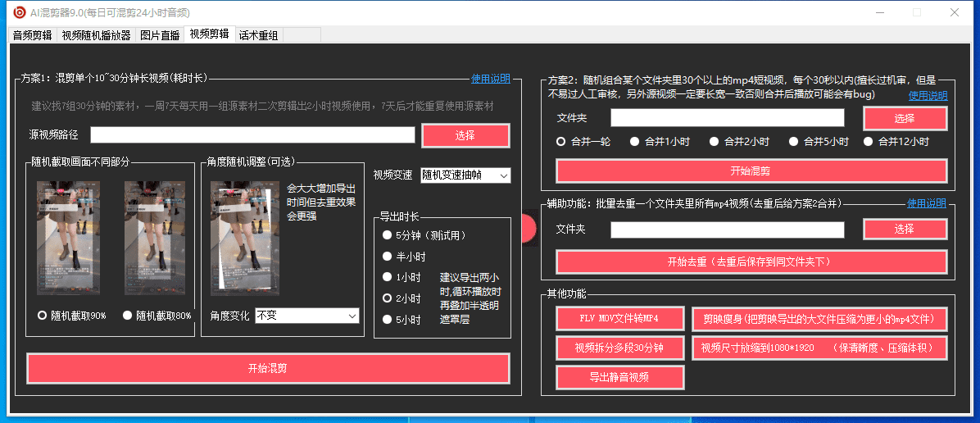This screenshot has width=980, height=423.
Task: Open the 使用说明 link for 方案1
Action: click(491, 79)
